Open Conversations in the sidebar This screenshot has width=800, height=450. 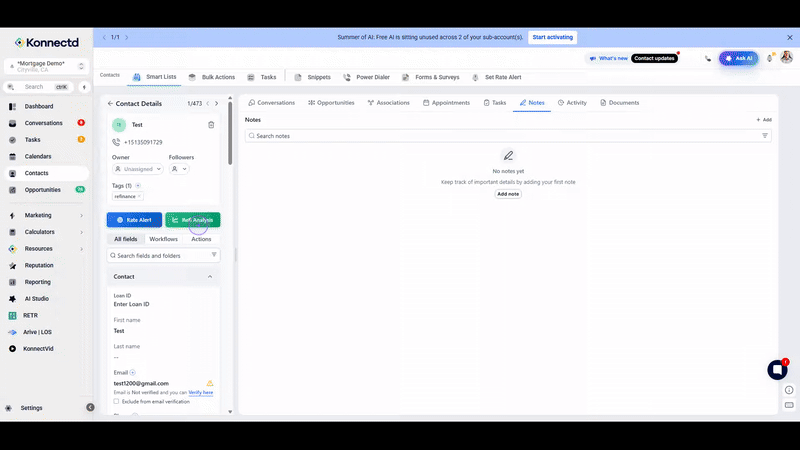coord(43,123)
